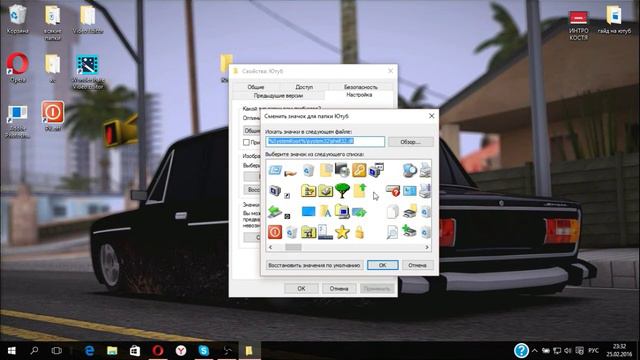Viewport: 640px width, 360px height.
Task: Open the Безопасность tab
Action: coord(360,87)
